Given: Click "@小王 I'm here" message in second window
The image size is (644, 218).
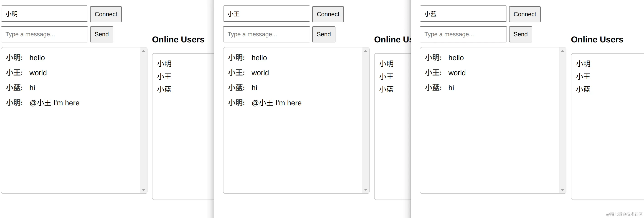Looking at the screenshot, I should pos(276,103).
